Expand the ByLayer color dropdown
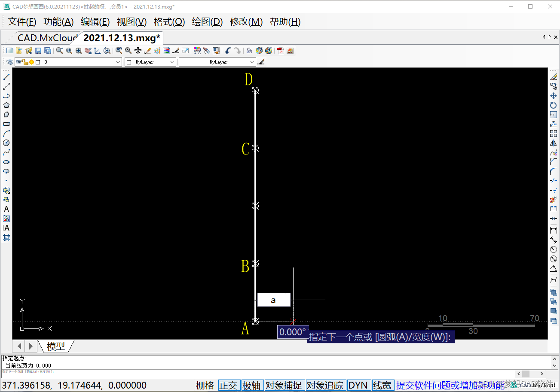560x392 pixels. (x=172, y=62)
